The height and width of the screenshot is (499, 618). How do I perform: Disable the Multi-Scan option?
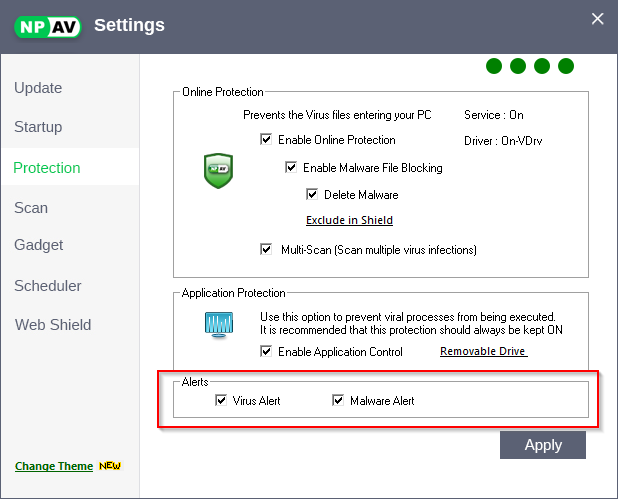[x=266, y=249]
